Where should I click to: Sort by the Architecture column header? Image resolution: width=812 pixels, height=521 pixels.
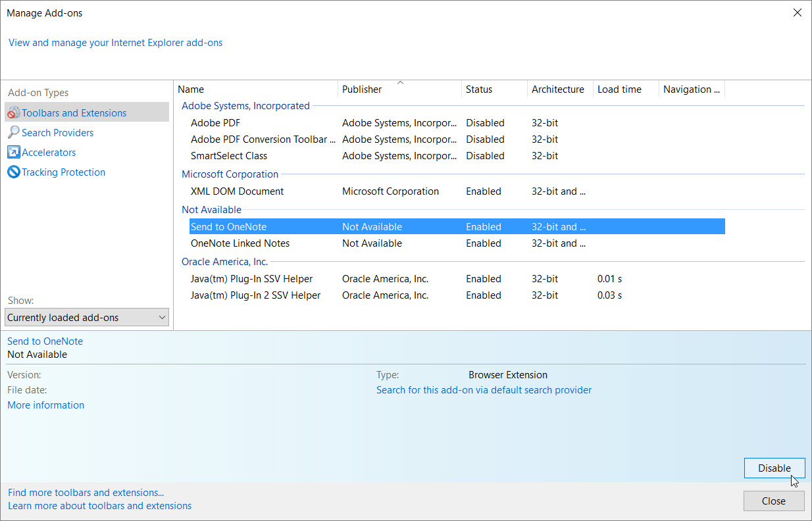pyautogui.click(x=560, y=89)
